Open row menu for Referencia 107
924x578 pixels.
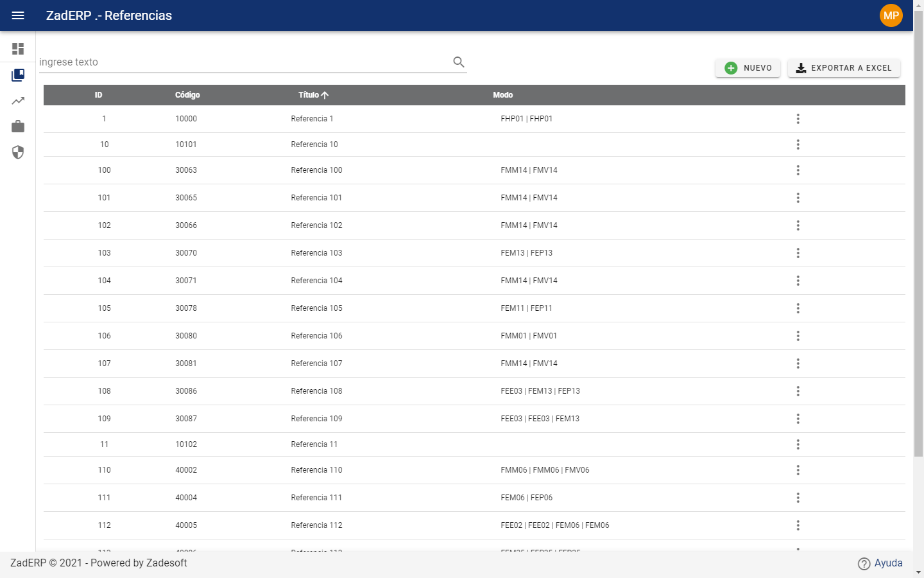pos(798,363)
